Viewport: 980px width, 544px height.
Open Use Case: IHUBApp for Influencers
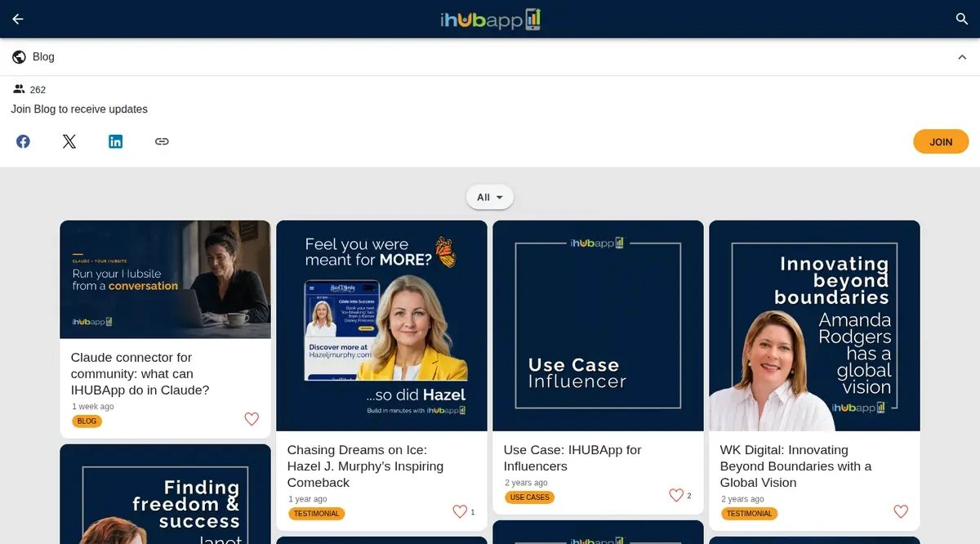pos(572,458)
